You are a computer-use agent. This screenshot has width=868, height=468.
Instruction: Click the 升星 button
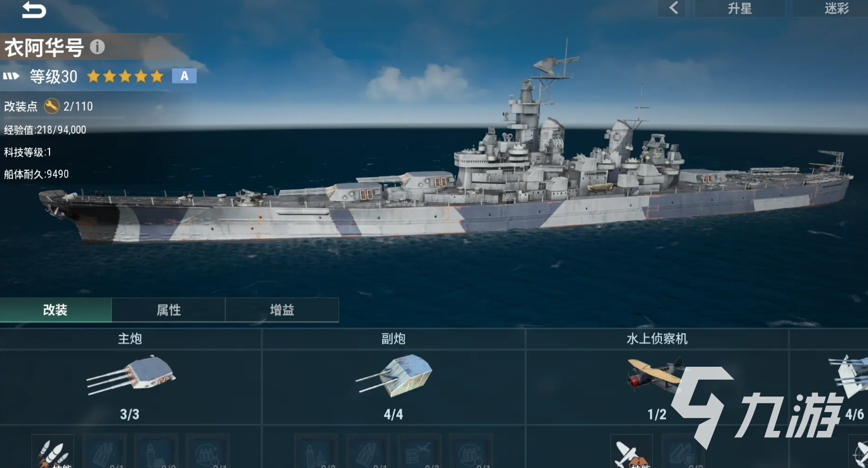pos(740,8)
